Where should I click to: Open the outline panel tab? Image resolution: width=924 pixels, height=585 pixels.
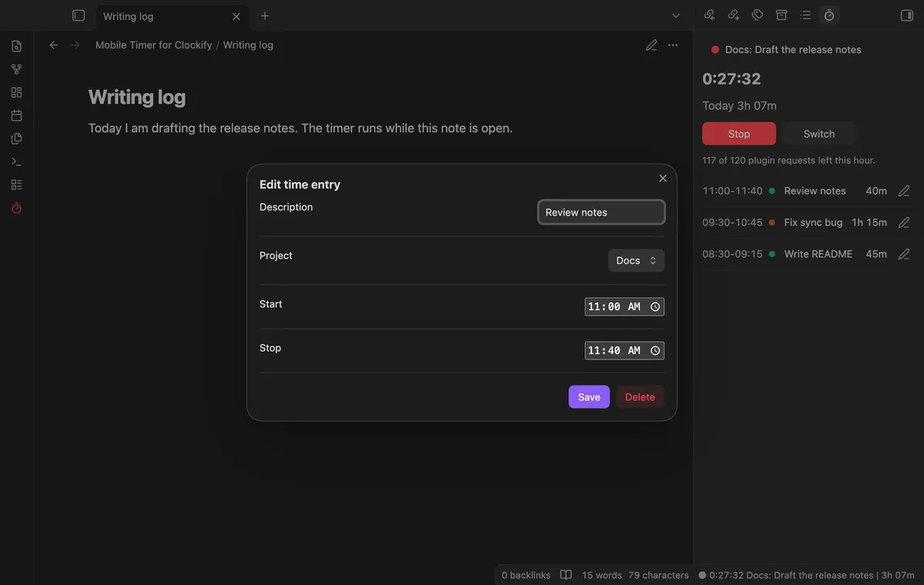pyautogui.click(x=805, y=15)
